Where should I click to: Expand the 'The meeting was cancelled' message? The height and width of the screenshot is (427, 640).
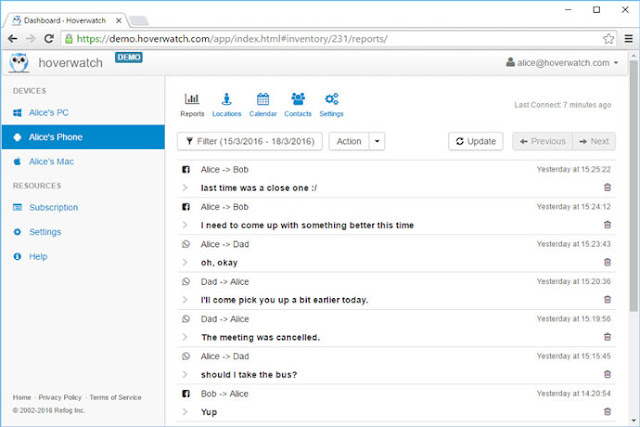185,337
